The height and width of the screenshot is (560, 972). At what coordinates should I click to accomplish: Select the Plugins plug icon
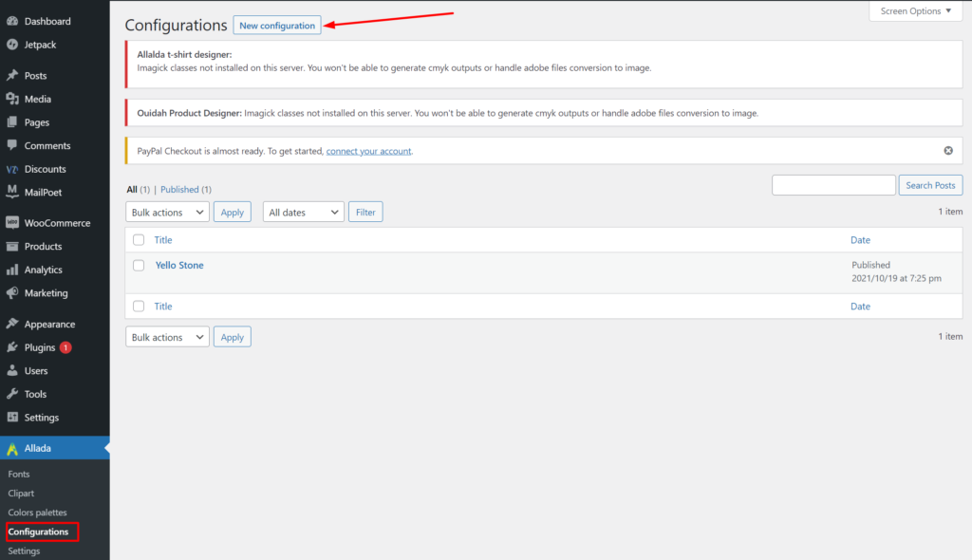(12, 347)
